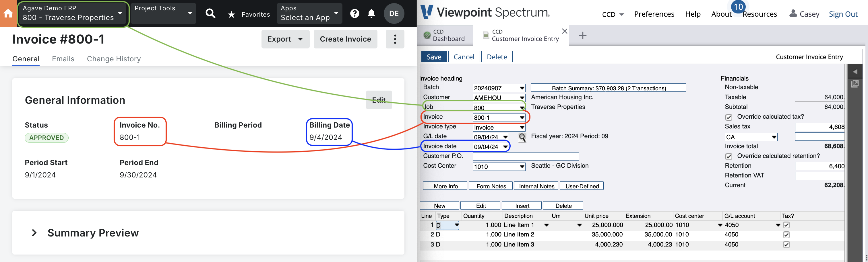Click the More Info button

pyautogui.click(x=445, y=186)
